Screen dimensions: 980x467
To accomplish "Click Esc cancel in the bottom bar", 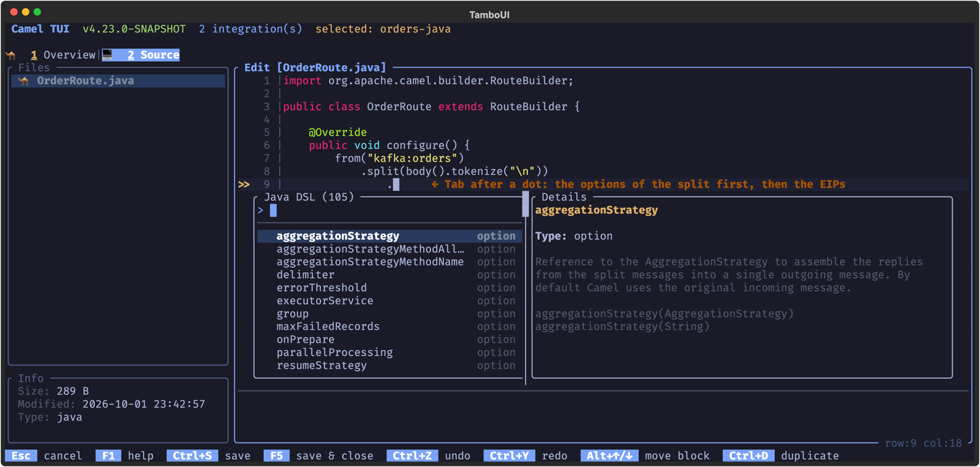I will tap(44, 456).
